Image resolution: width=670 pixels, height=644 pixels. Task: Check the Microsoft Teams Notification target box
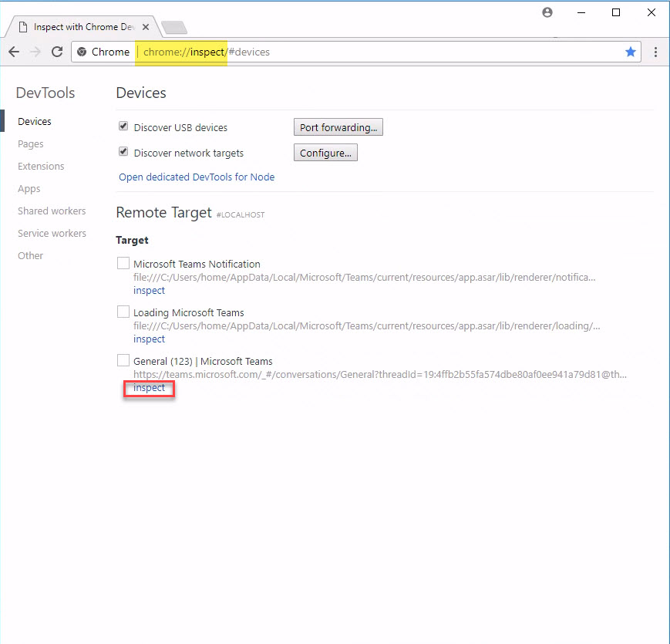tap(123, 263)
